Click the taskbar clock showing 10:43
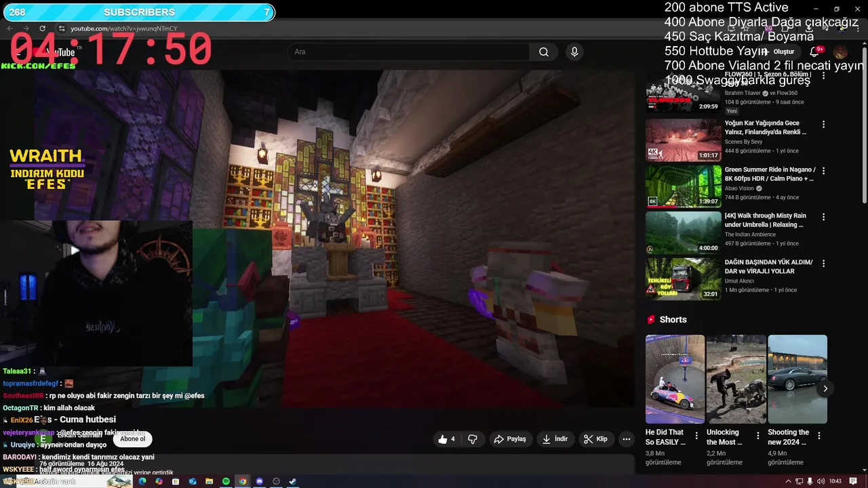868x488 pixels. [x=835, y=481]
